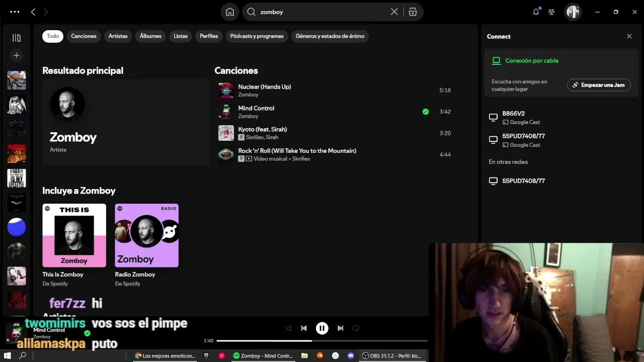Open WhatsApp taskbar icon

336,355
